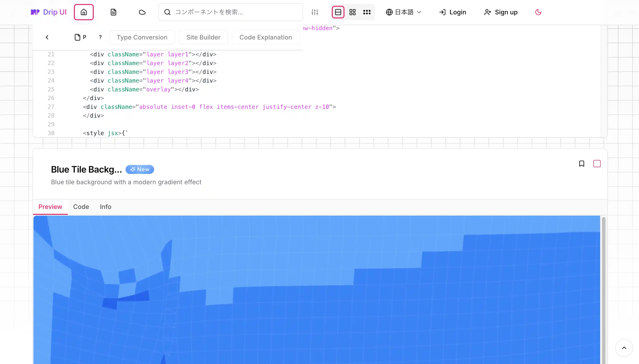Switch to single-column list layout

[338, 12]
